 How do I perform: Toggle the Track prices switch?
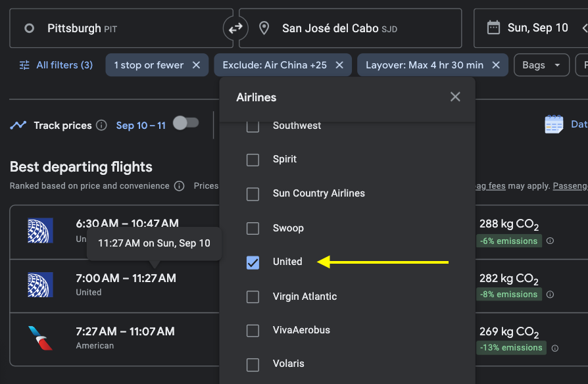click(x=186, y=123)
